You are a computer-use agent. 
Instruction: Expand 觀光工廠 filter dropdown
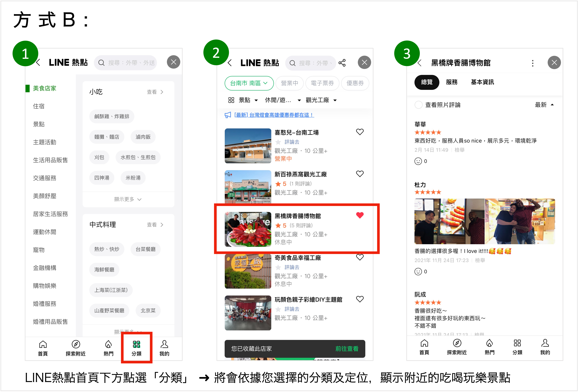click(x=321, y=100)
